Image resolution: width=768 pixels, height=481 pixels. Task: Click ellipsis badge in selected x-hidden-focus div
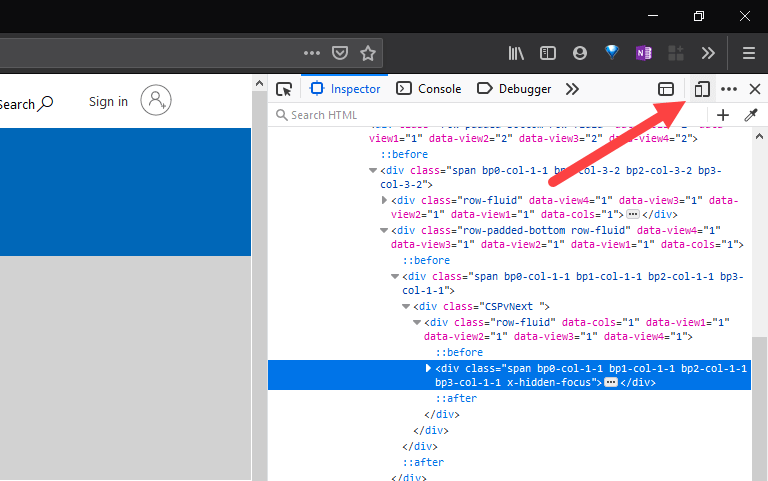(x=611, y=382)
